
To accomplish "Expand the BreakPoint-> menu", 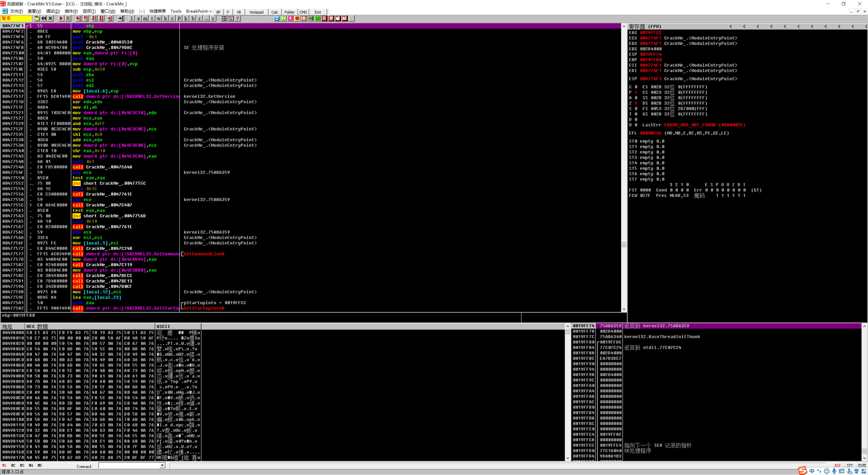I will tap(198, 12).
